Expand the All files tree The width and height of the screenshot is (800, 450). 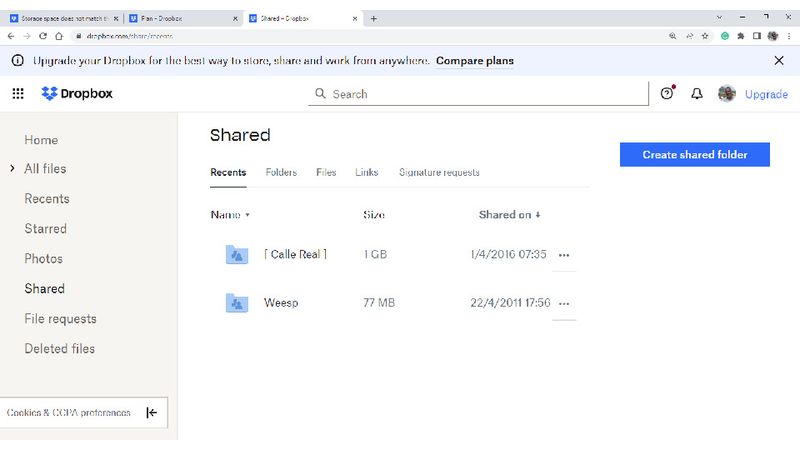point(12,168)
